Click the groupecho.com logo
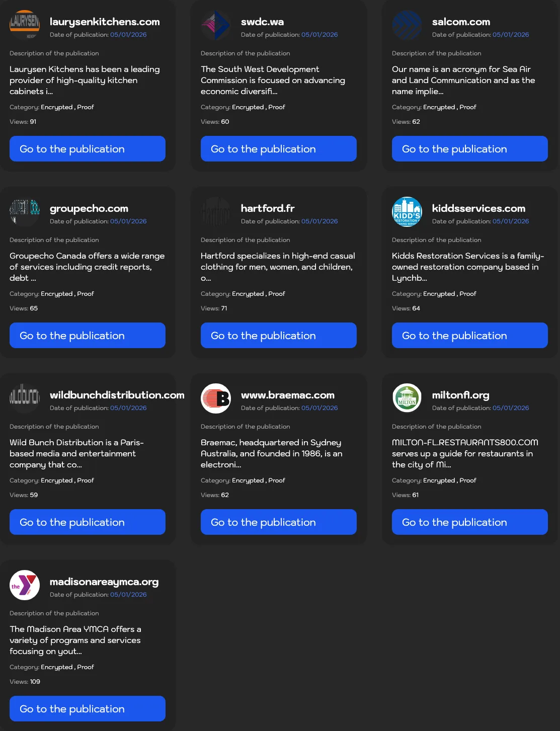560x731 pixels. click(x=24, y=212)
